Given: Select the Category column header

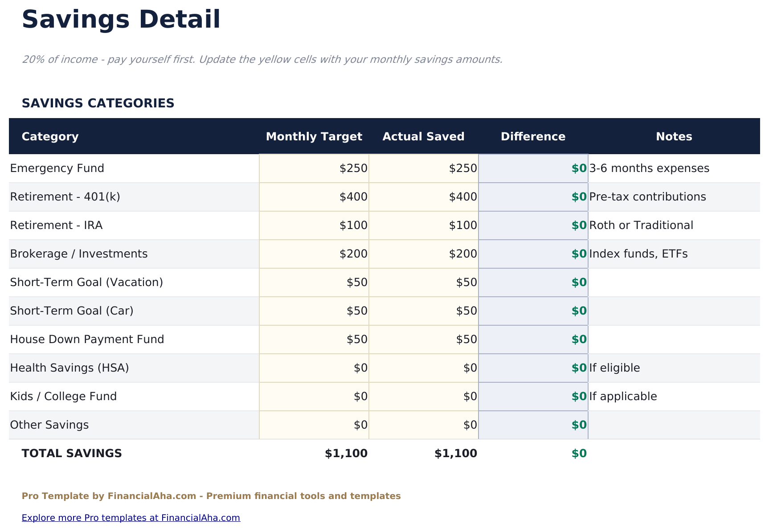Looking at the screenshot, I should [50, 136].
